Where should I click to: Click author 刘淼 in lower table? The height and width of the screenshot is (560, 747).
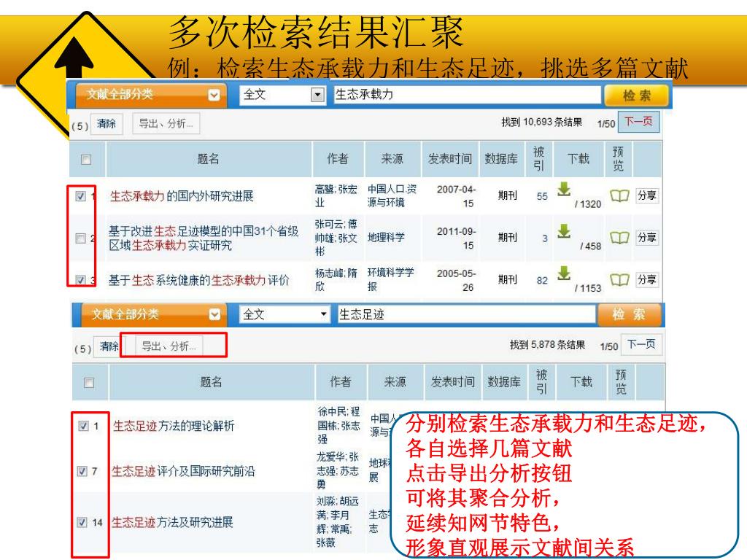point(326,501)
